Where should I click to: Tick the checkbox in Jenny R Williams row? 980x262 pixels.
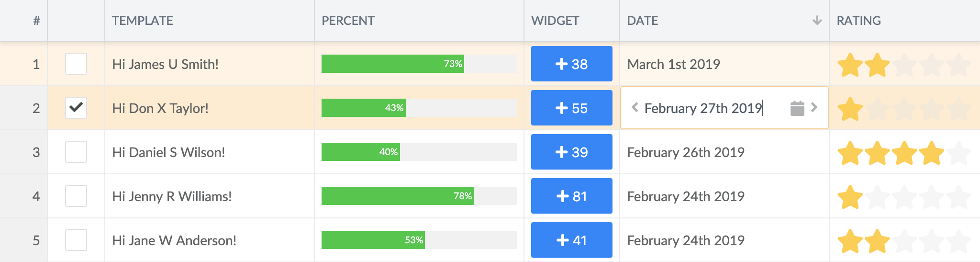[x=76, y=196]
